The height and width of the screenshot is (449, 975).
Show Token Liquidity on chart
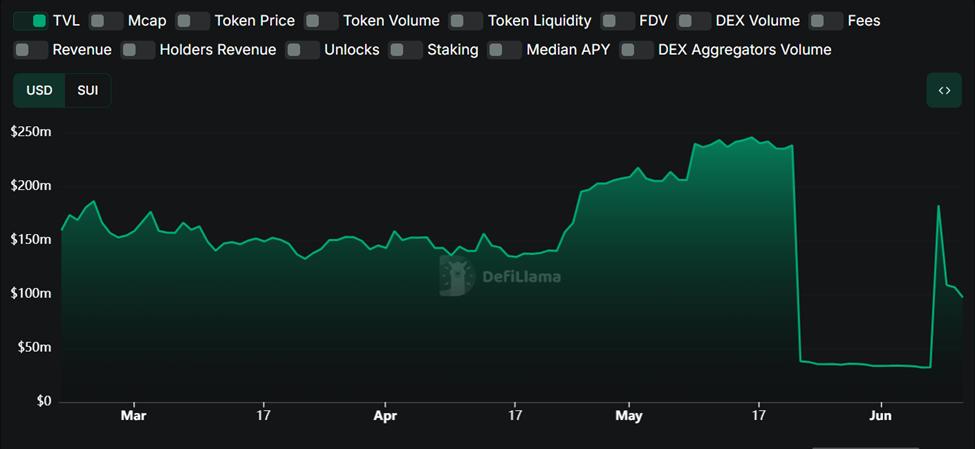click(x=465, y=20)
